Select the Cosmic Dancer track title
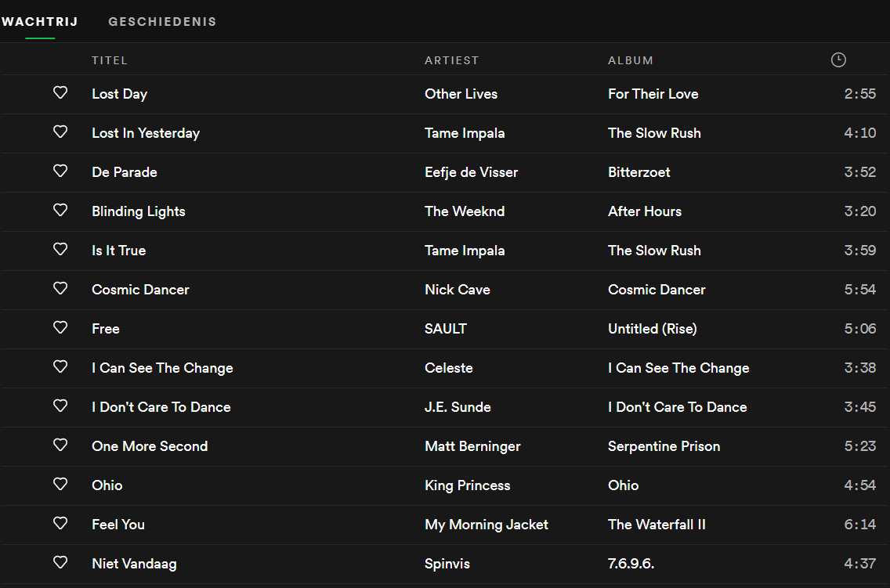890x588 pixels. click(x=140, y=290)
